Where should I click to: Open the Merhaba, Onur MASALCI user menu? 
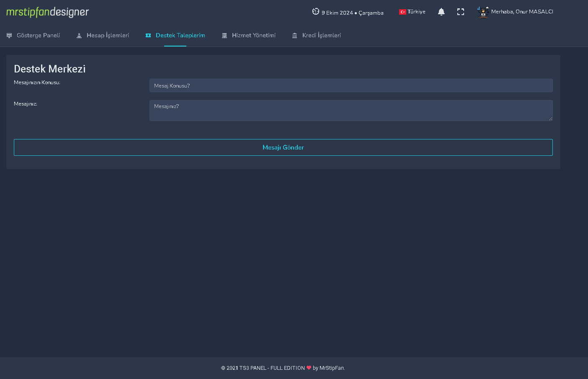[516, 12]
